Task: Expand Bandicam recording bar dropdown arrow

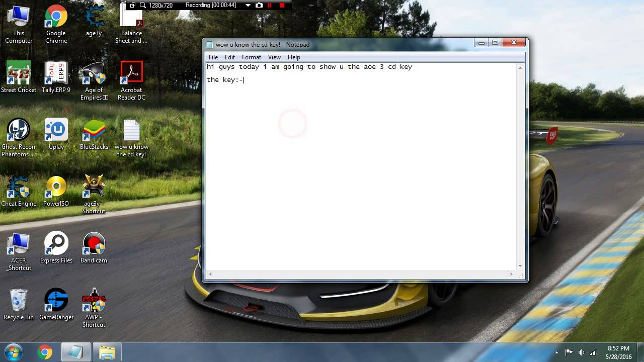Action: (248, 5)
